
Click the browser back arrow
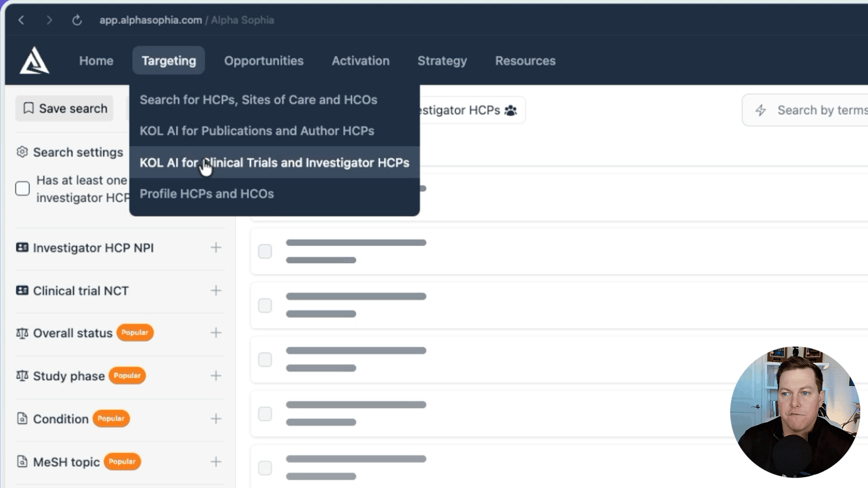(x=21, y=20)
